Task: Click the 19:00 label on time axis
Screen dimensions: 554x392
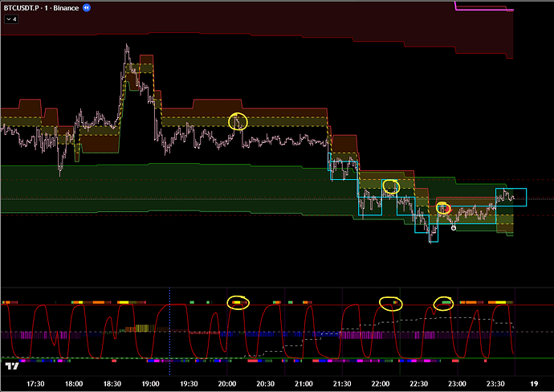Action: click(x=150, y=384)
